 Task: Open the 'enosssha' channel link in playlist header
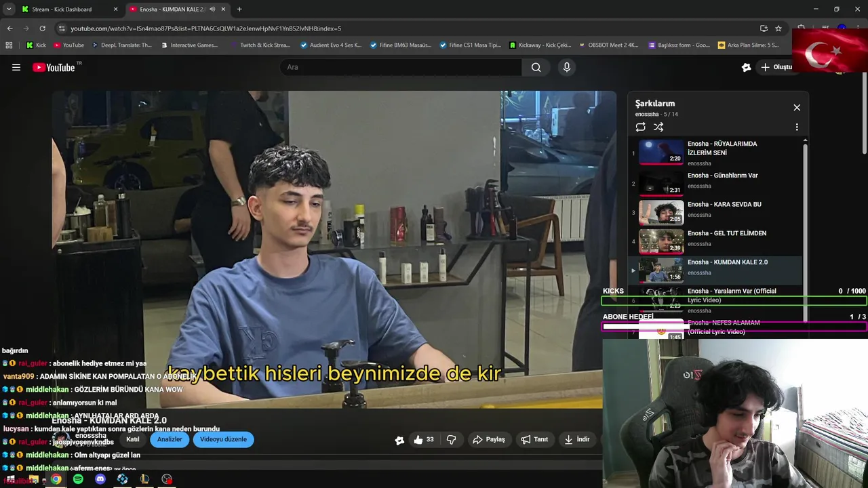(647, 115)
